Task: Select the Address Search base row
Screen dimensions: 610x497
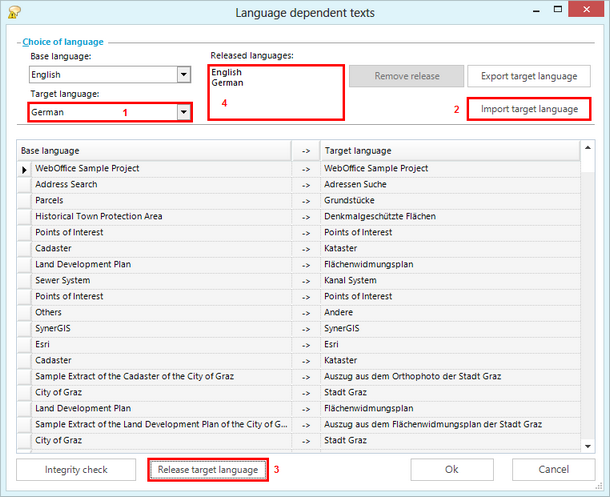Action: pos(160,184)
